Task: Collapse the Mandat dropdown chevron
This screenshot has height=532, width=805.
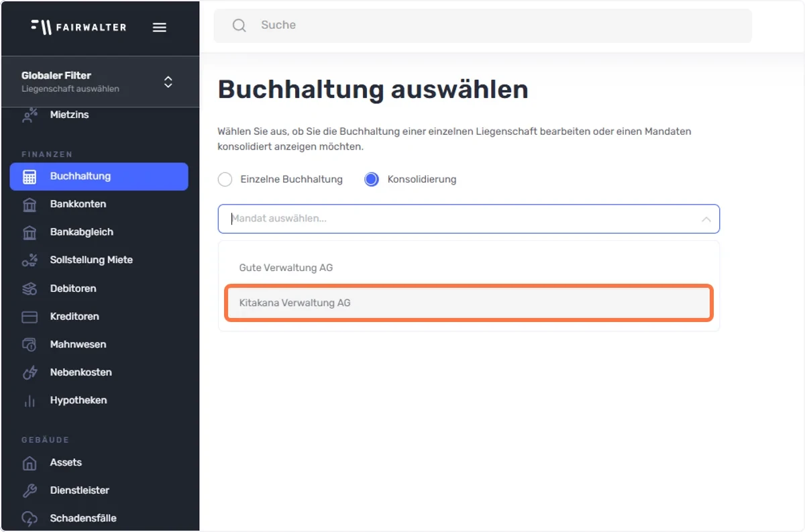Action: click(x=706, y=219)
